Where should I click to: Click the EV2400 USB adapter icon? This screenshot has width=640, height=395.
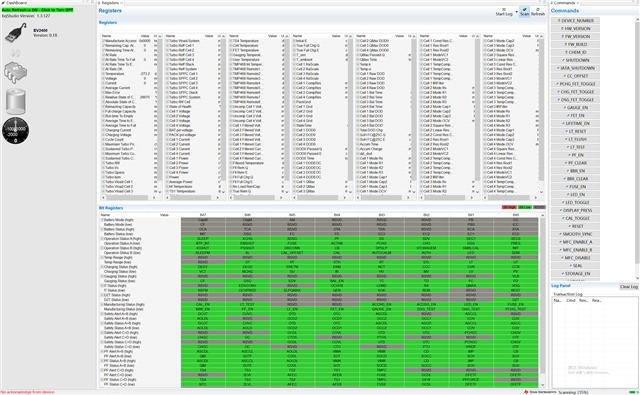(16, 33)
